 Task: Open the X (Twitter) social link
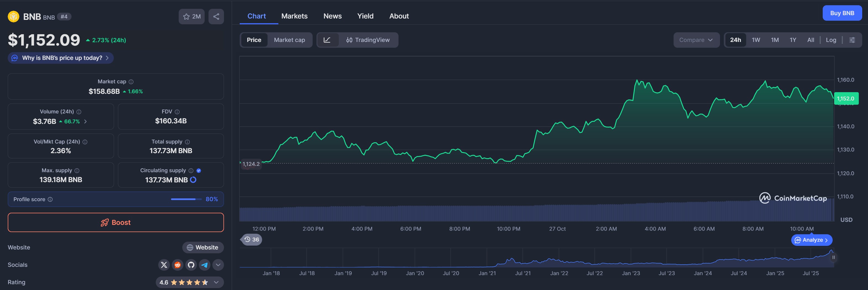(164, 265)
